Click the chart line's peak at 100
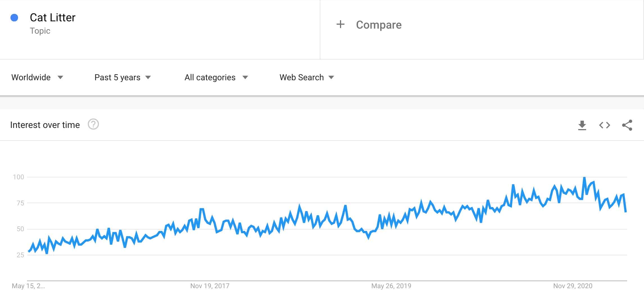644x298 pixels. coord(584,178)
